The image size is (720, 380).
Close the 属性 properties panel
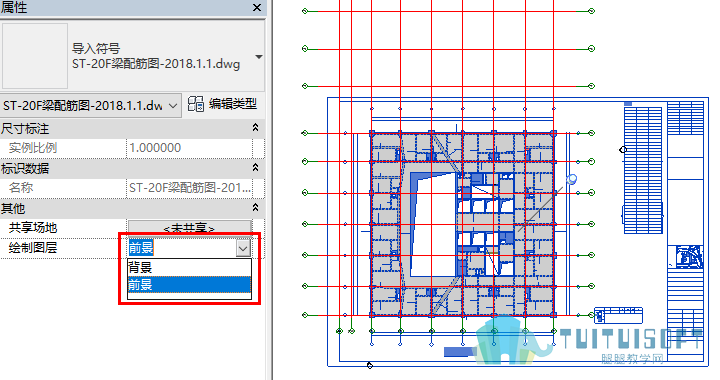[257, 7]
